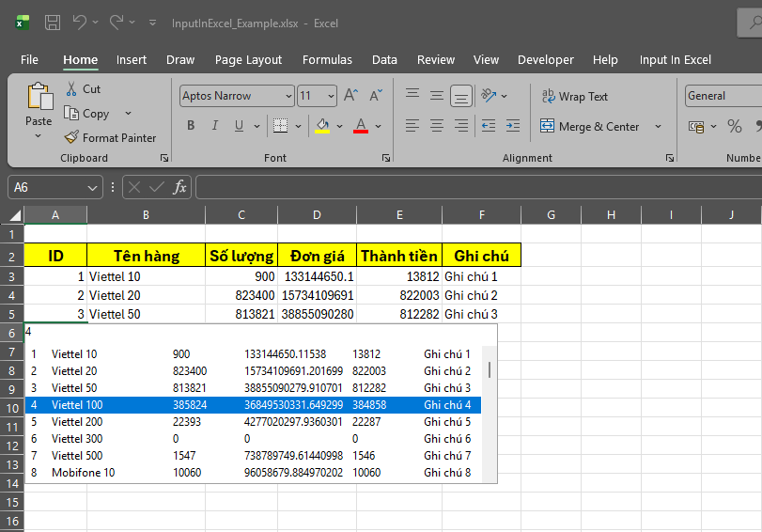
Task: Click Decrease Indent icon
Action: [x=489, y=126]
